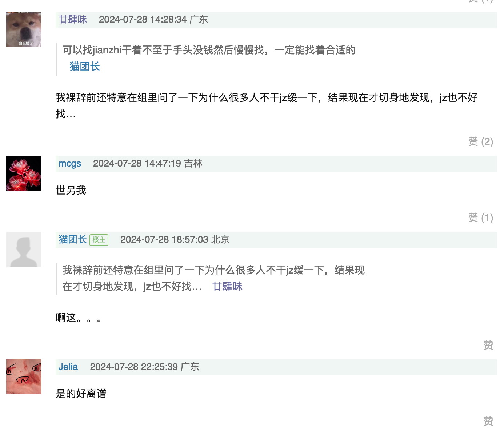Visit 廿肆味's profile from the comment header
Image resolution: width=504 pixels, height=435 pixels.
click(x=73, y=19)
